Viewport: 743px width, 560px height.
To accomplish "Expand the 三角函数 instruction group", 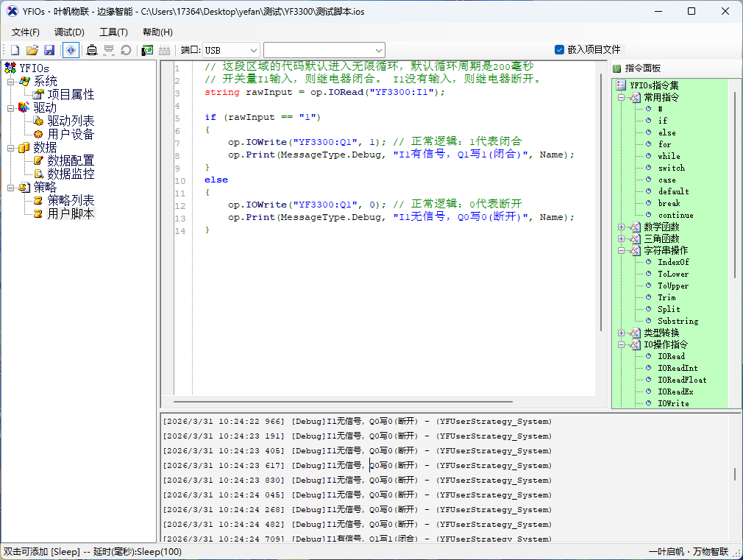I will [x=622, y=238].
